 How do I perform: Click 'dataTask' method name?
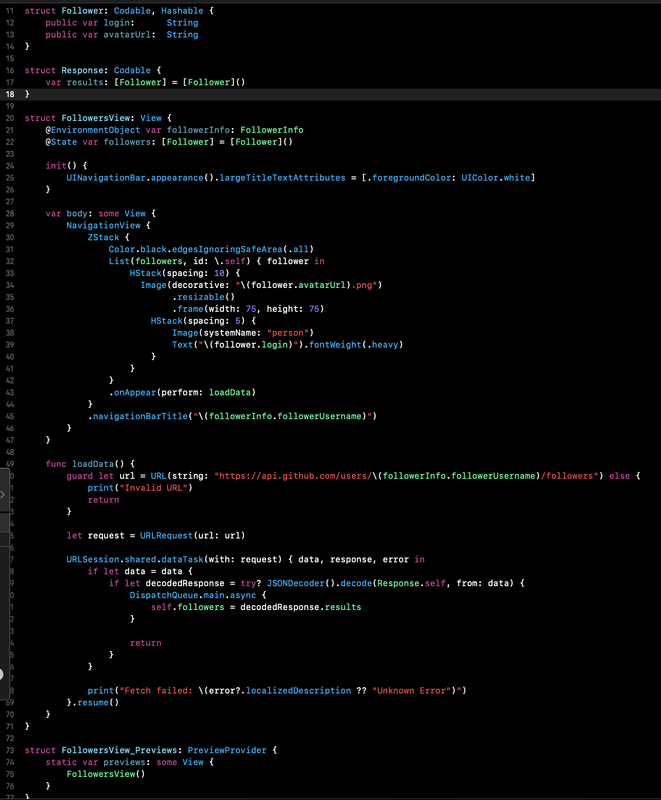[182, 560]
